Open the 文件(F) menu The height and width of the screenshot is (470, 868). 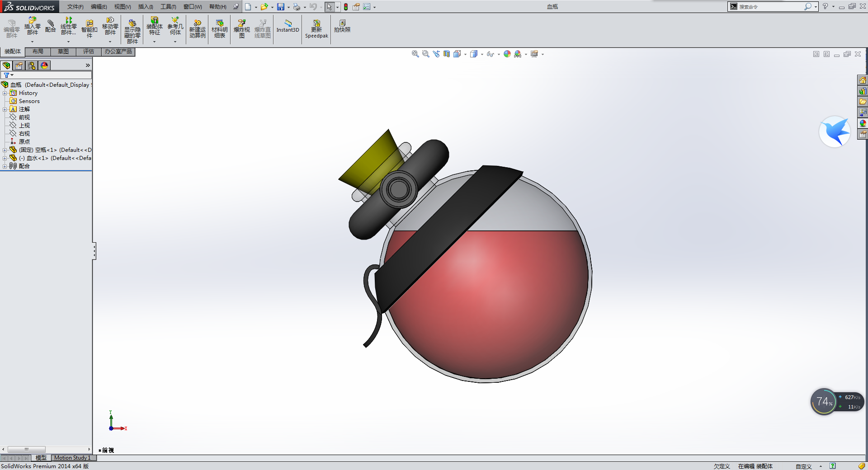click(x=75, y=7)
